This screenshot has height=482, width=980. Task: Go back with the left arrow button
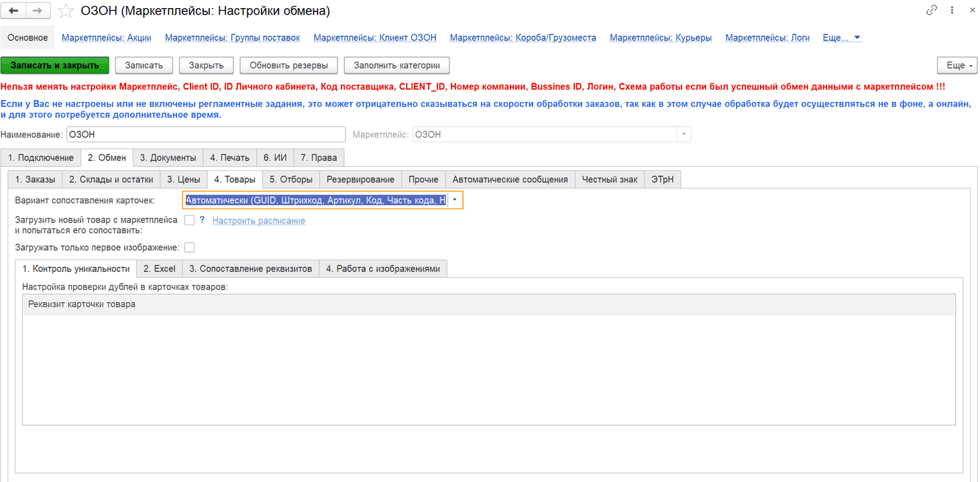tap(14, 11)
